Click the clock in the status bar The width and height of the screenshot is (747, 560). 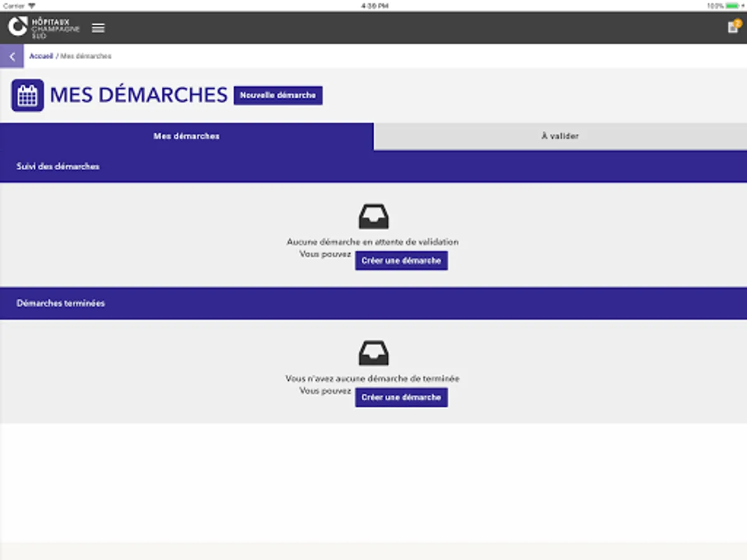click(375, 6)
